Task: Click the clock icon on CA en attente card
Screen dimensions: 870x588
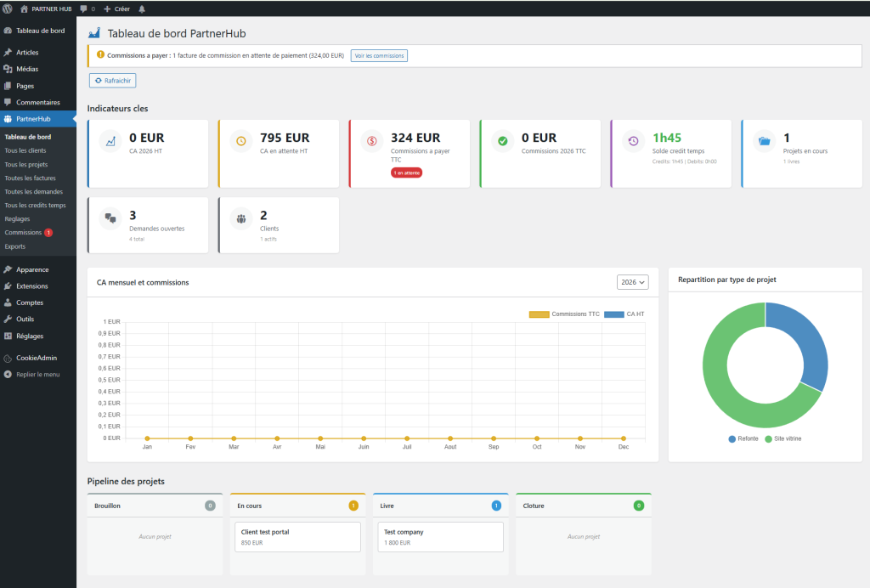Action: [x=241, y=141]
